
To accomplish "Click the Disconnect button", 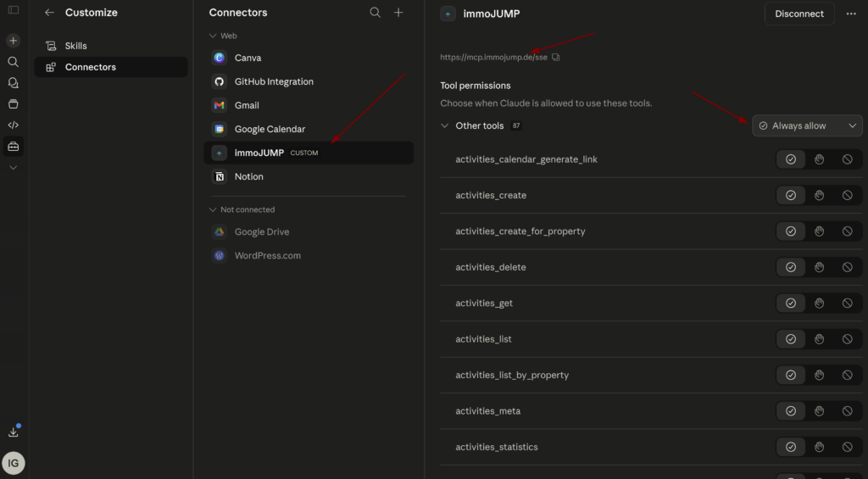I will tap(798, 14).
